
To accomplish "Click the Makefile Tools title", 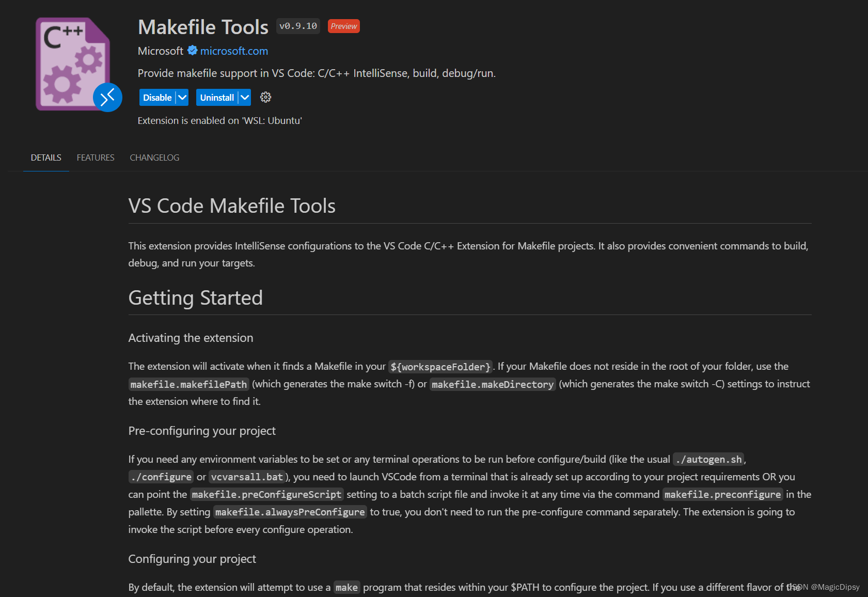I will tap(203, 27).
